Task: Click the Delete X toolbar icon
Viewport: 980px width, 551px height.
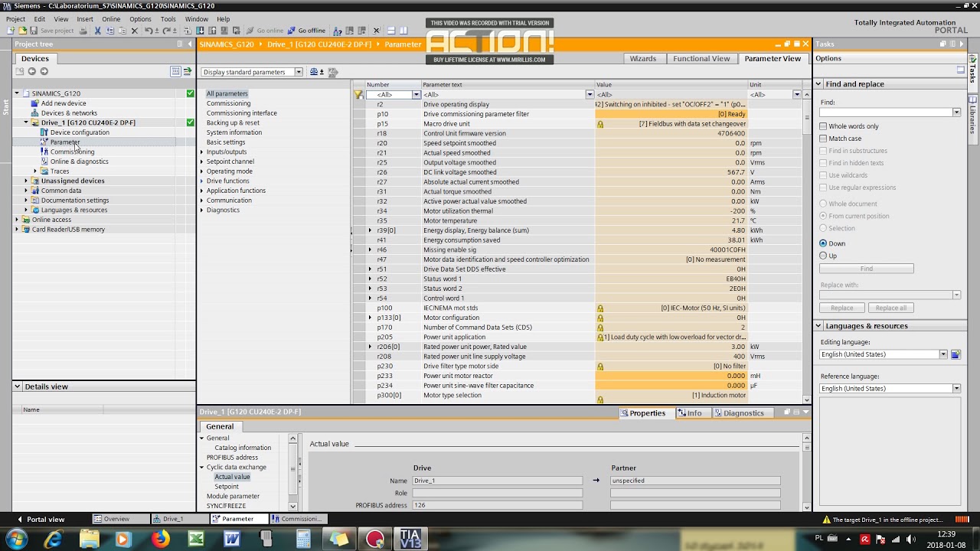Action: tap(135, 31)
